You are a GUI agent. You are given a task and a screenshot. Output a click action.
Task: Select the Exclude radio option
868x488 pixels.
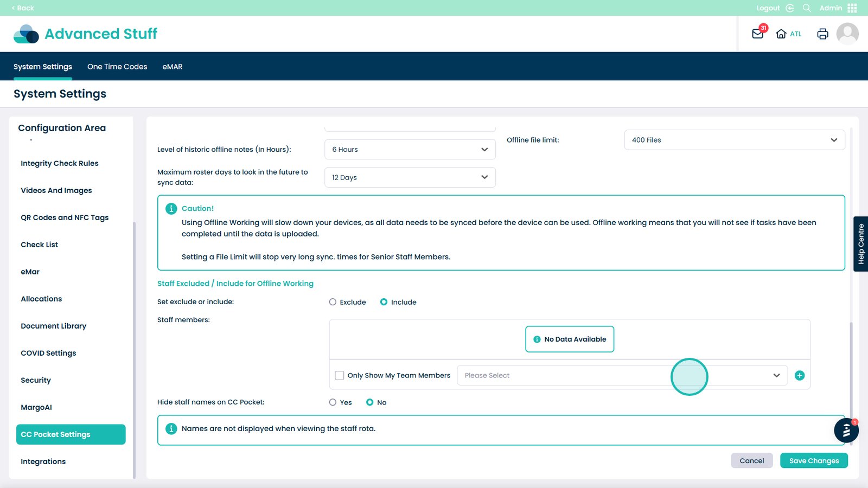coord(333,302)
